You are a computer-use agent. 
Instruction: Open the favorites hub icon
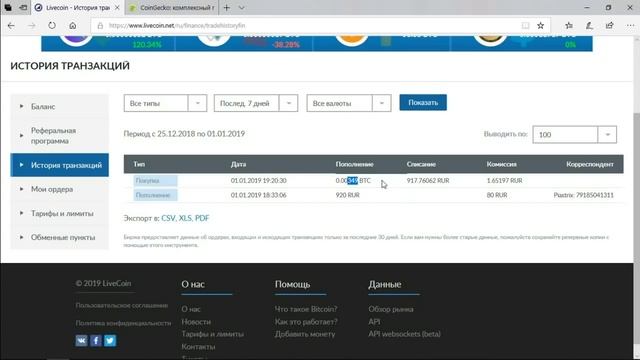click(569, 25)
